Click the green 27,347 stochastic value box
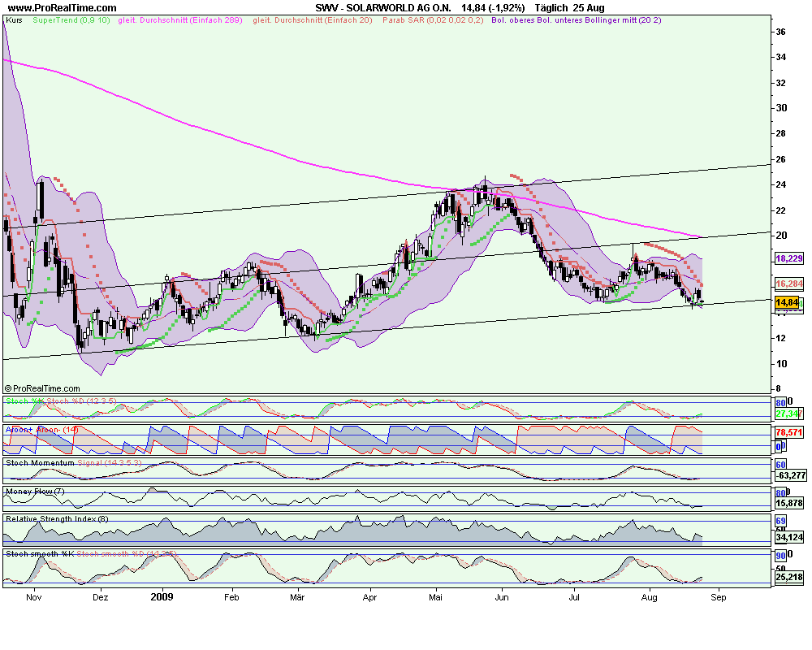812x650 pixels. (x=788, y=414)
